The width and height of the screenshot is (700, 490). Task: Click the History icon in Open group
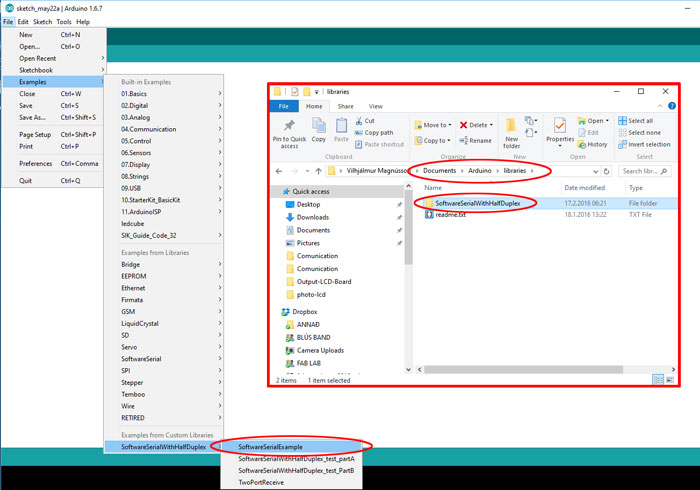click(x=582, y=145)
